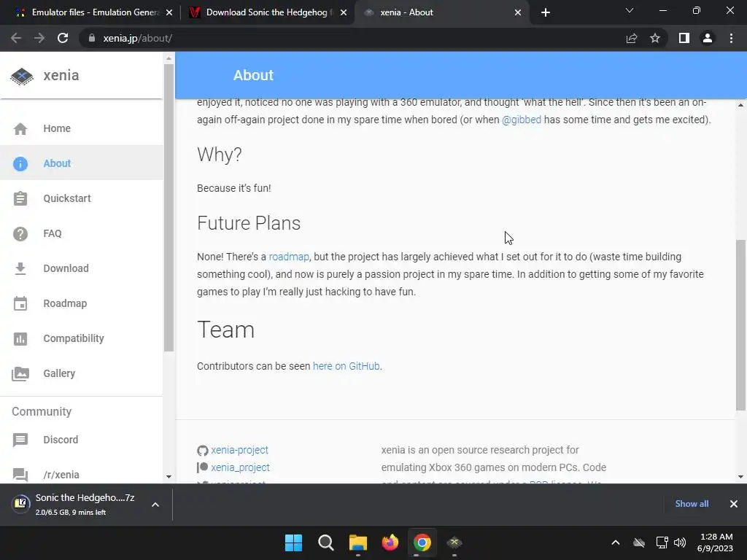This screenshot has width=747, height=560.
Task: Open the volume control in system tray
Action: click(x=680, y=542)
